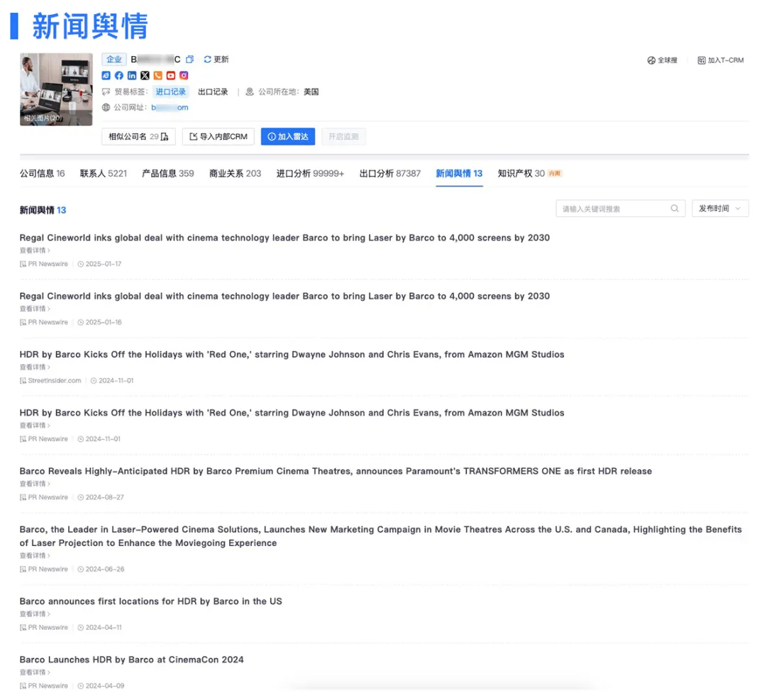
Task: Open the 产品信息 tab
Action: 167,174
